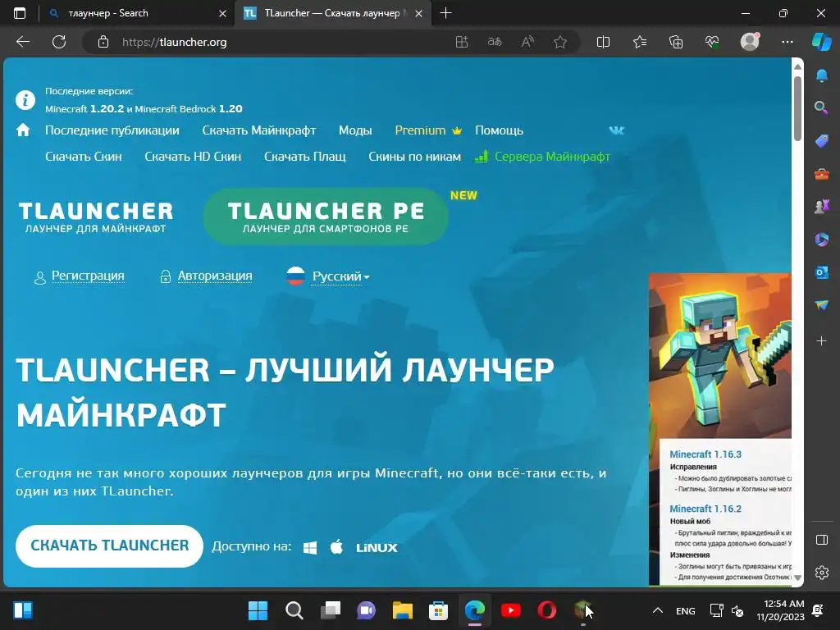
Task: Open split screen icon in toolbar
Action: click(x=603, y=42)
